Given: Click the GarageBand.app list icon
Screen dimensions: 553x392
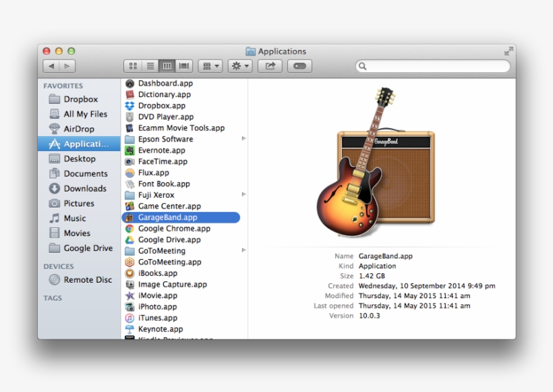Looking at the screenshot, I should click(x=129, y=217).
